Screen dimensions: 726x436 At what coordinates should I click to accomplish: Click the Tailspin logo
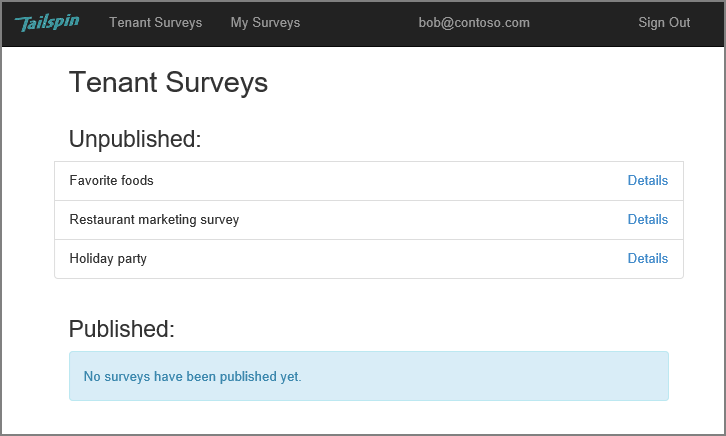pos(47,23)
